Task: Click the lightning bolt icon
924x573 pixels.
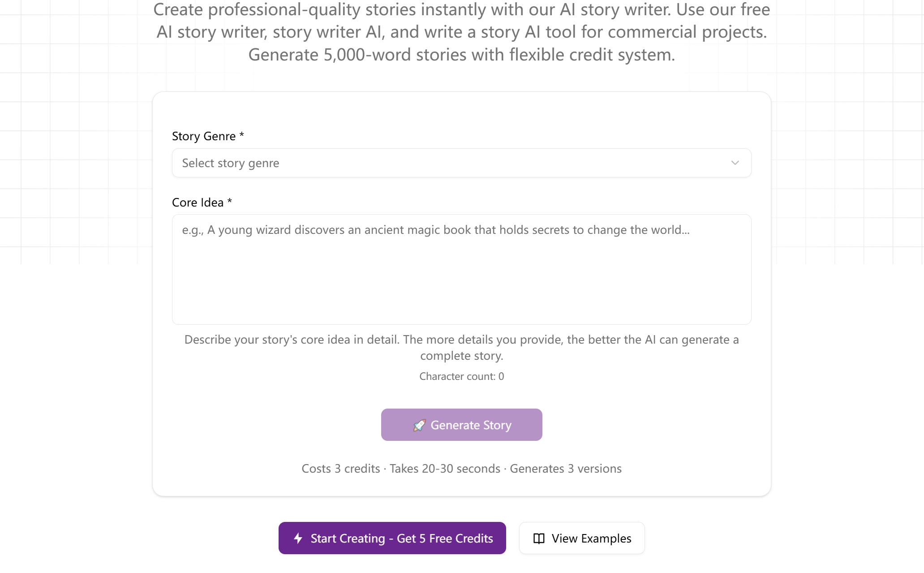Action: coord(298,538)
